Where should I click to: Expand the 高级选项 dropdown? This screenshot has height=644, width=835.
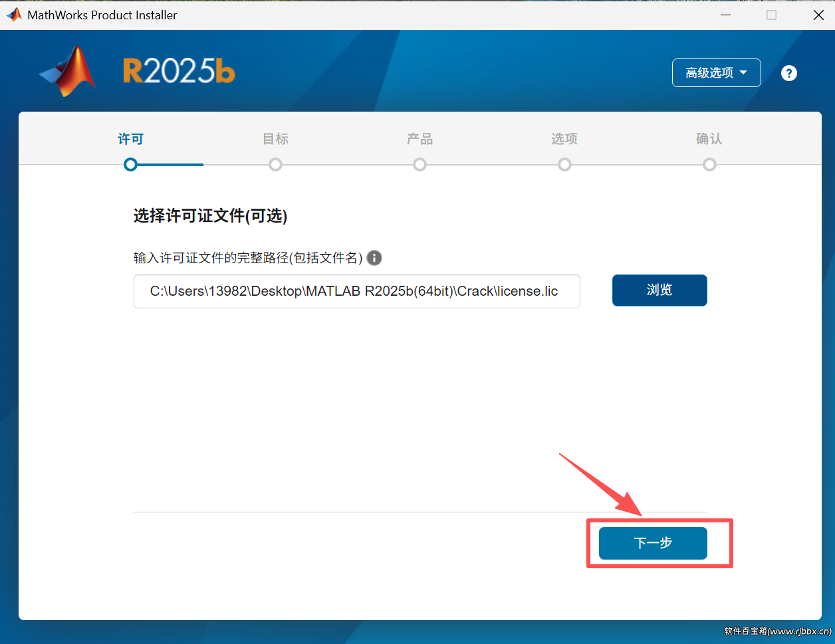click(x=716, y=73)
